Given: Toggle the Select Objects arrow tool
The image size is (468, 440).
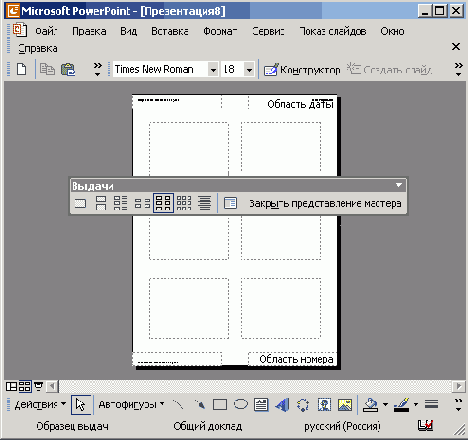Looking at the screenshot, I should (81, 405).
